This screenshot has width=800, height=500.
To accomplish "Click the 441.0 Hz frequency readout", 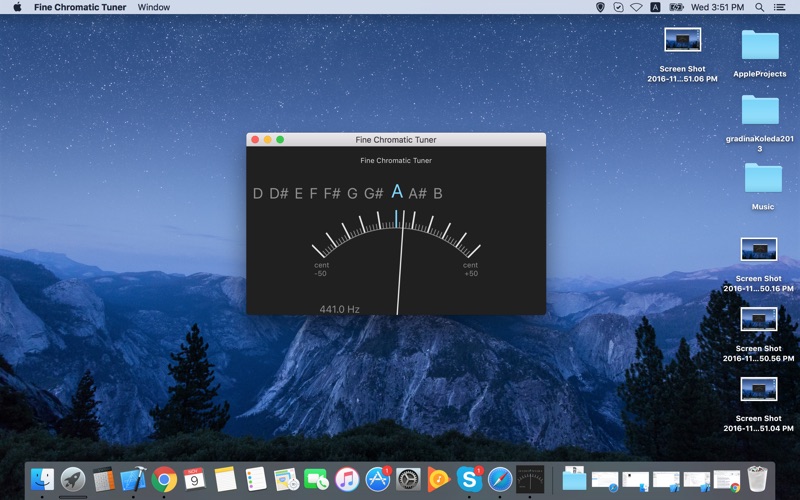I will 339,309.
